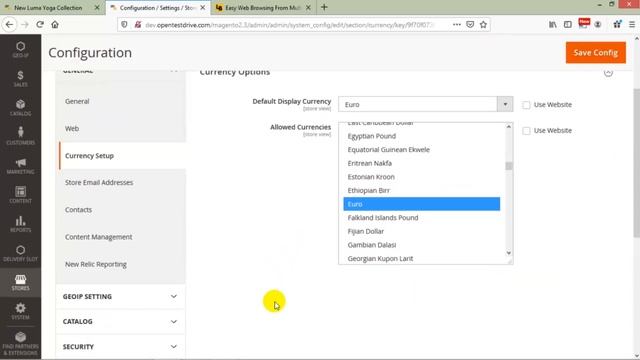Viewport: 640px width, 360px height.
Task: Open the Firefox library icon
Action: (553, 24)
